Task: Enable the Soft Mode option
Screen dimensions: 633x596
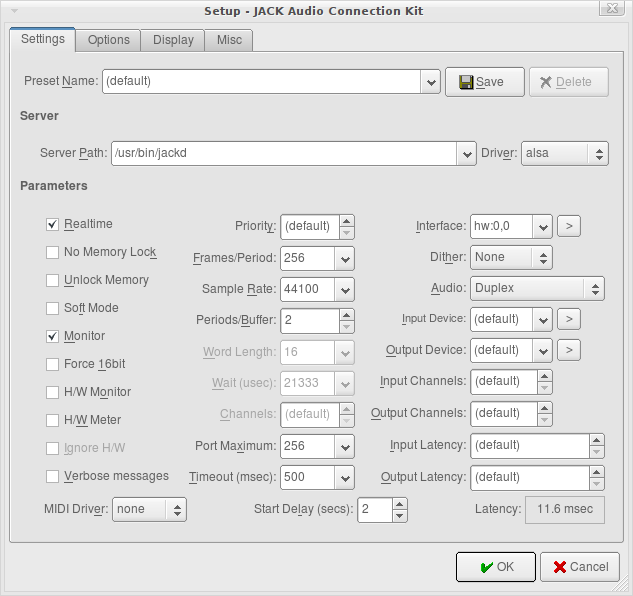Action: [53, 309]
